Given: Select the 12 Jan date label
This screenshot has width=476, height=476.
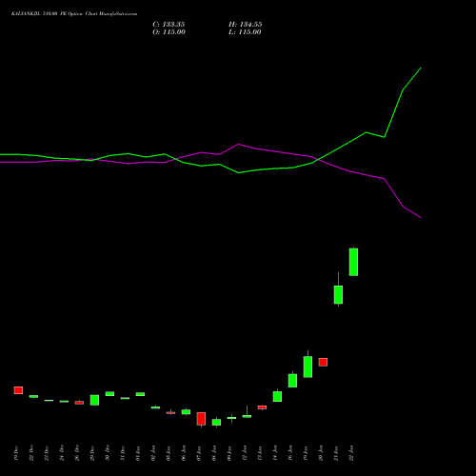Looking at the screenshot, I should click(x=245, y=453).
